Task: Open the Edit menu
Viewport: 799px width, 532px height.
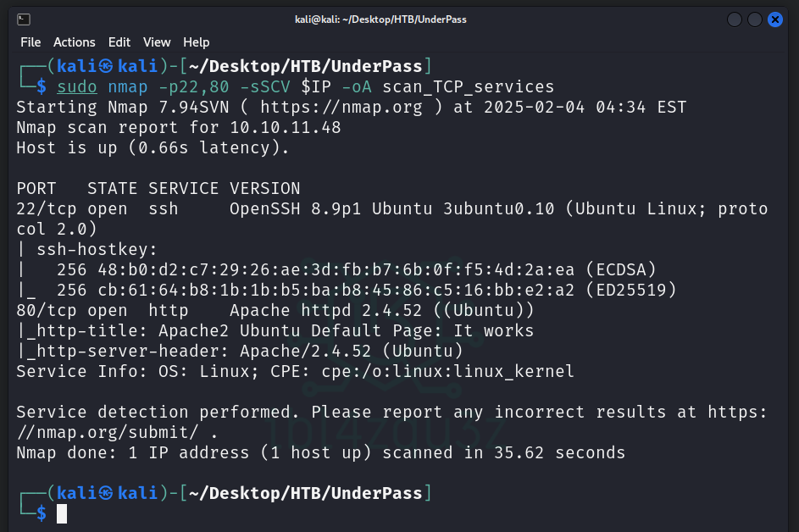Action: coord(119,42)
